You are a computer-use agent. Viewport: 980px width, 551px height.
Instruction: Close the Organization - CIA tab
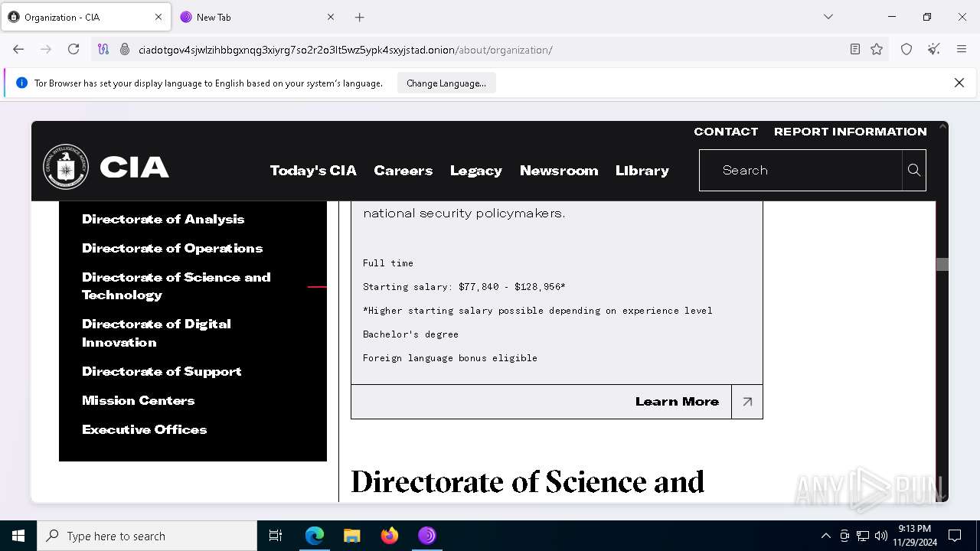point(158,17)
